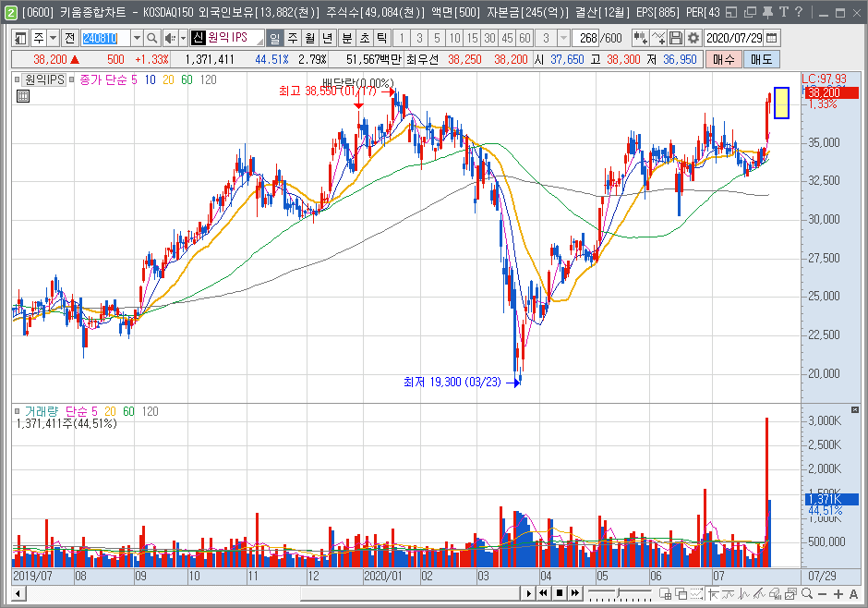Click the title bar T font icon
The height and width of the screenshot is (608, 868).
783,12
